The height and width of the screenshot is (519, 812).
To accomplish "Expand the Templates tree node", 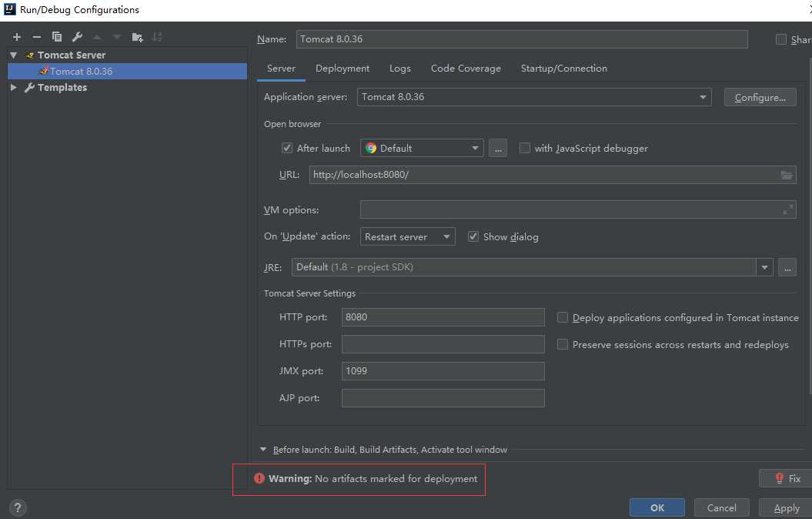I will 14,88.
